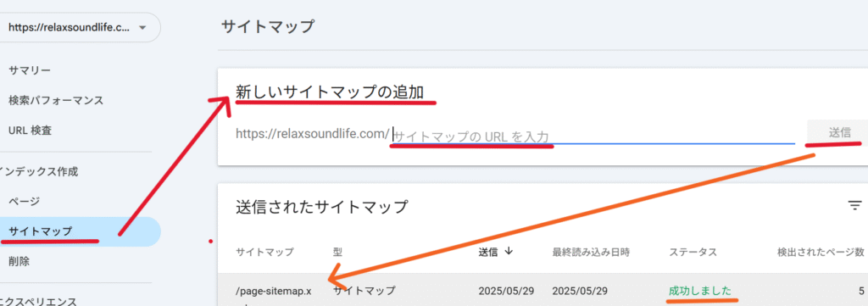Click the サイトマップ column header
The width and height of the screenshot is (868, 306).
click(264, 252)
